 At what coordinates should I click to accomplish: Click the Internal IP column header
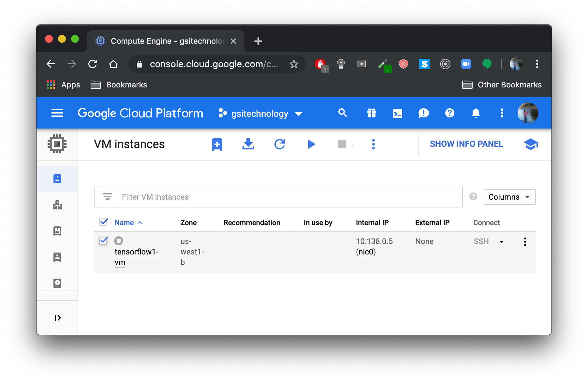pos(372,222)
